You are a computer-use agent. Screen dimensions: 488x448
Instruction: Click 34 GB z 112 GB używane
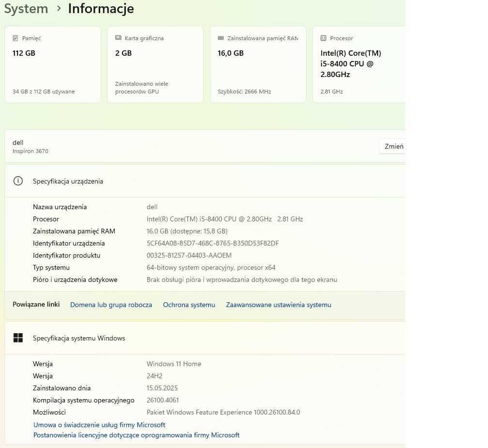(x=44, y=92)
